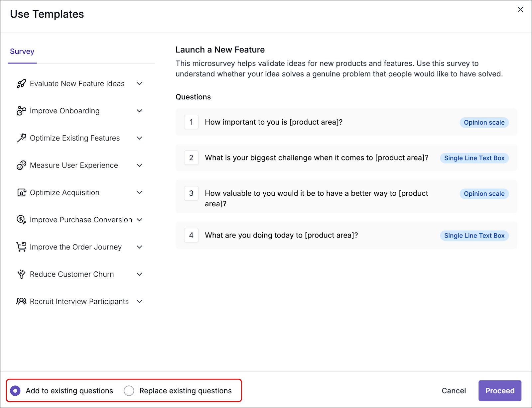Click the shopping cart Order Journey icon
532x408 pixels.
(x=21, y=247)
